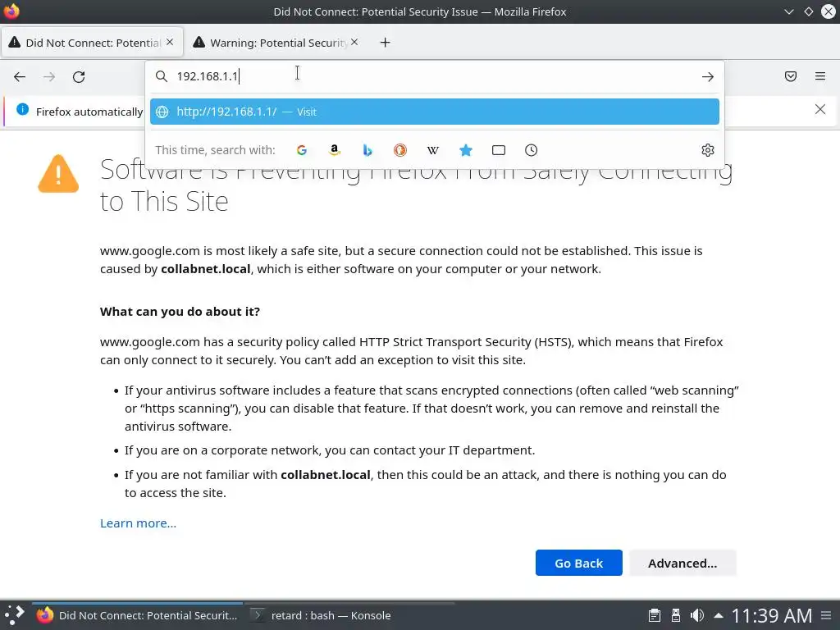Click in the address bar text field

click(434, 76)
